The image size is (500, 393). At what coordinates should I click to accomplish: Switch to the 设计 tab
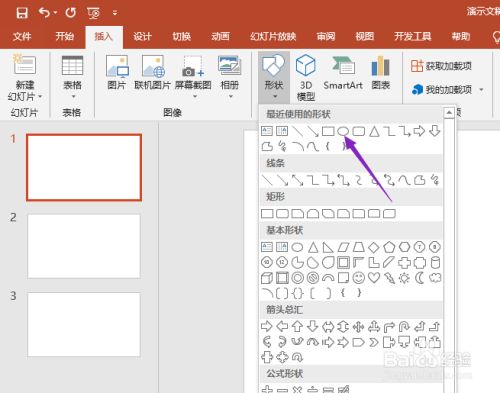coord(142,36)
